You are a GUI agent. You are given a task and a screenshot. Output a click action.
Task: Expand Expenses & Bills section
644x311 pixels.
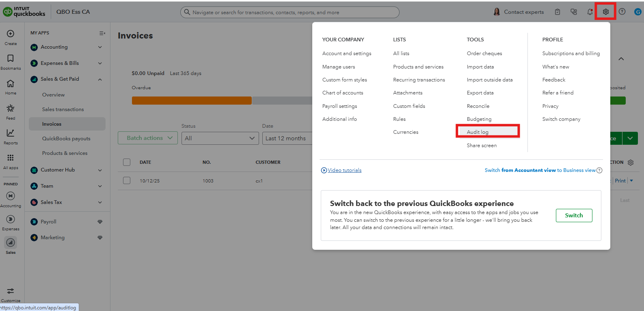[100, 63]
